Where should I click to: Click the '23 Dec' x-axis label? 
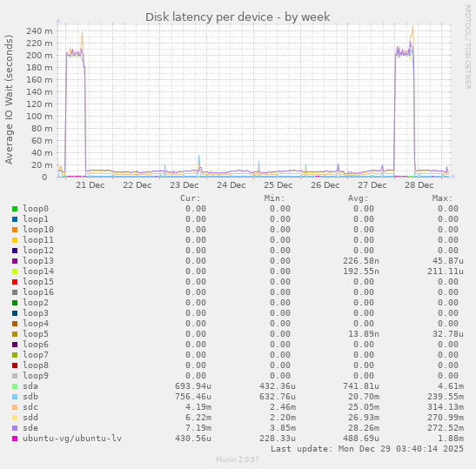(184, 185)
